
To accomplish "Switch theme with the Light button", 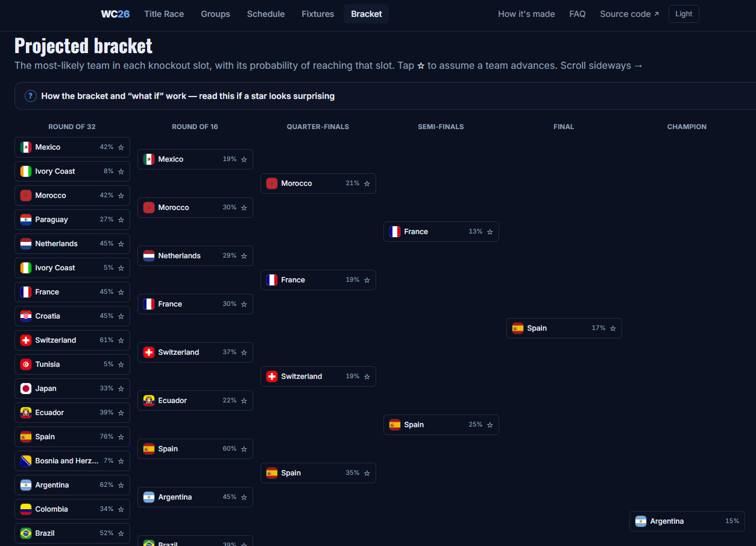I will click(x=684, y=14).
